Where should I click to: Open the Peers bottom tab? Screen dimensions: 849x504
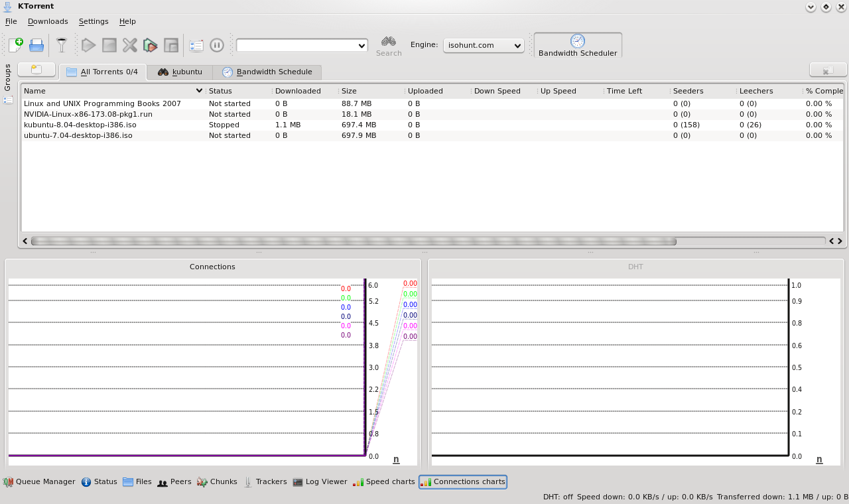(174, 482)
